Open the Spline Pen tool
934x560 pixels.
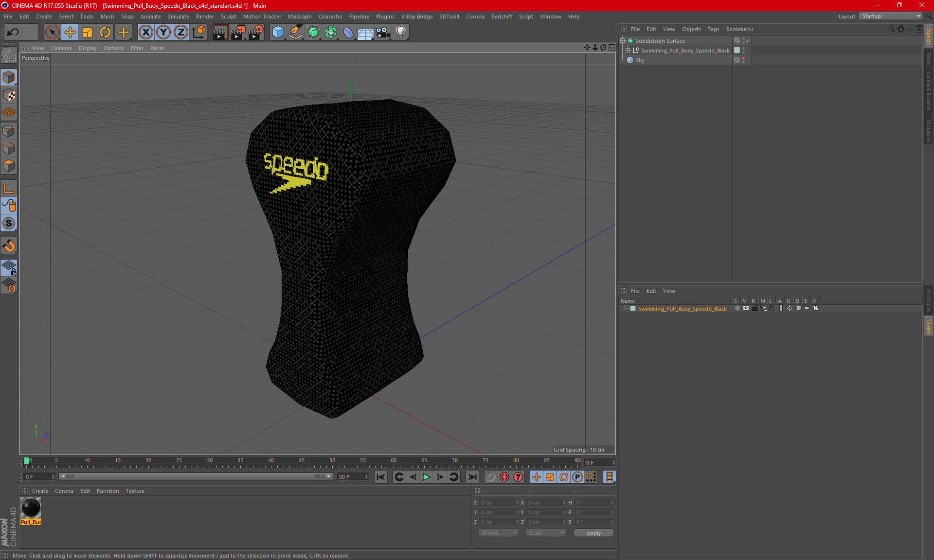point(296,33)
